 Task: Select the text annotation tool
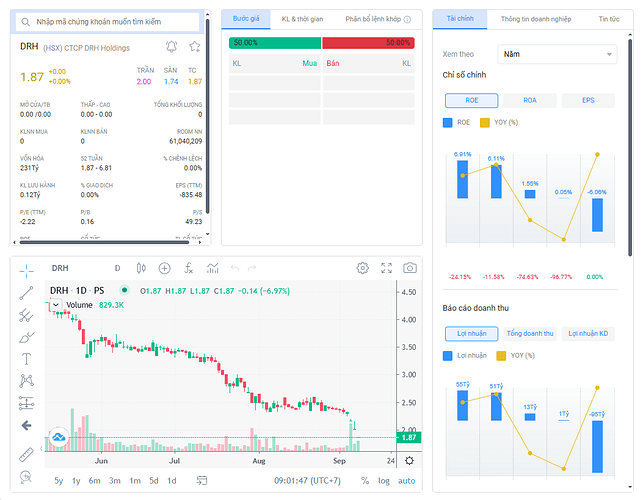[x=26, y=359]
